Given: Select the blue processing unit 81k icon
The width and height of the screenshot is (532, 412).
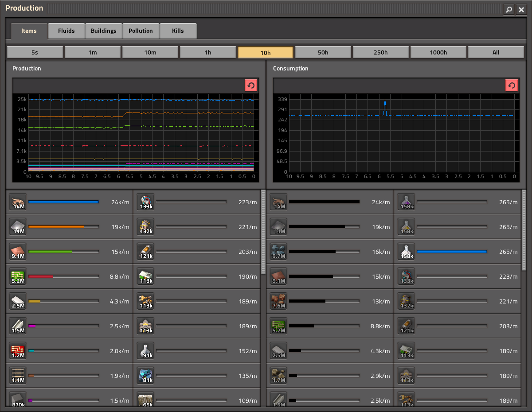Looking at the screenshot, I should (146, 376).
